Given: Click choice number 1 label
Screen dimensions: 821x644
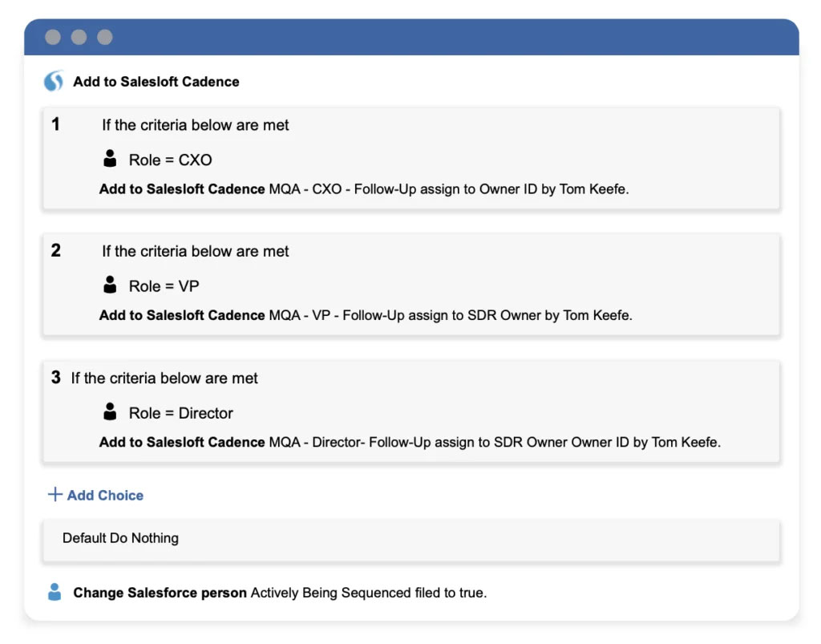Looking at the screenshot, I should (55, 124).
